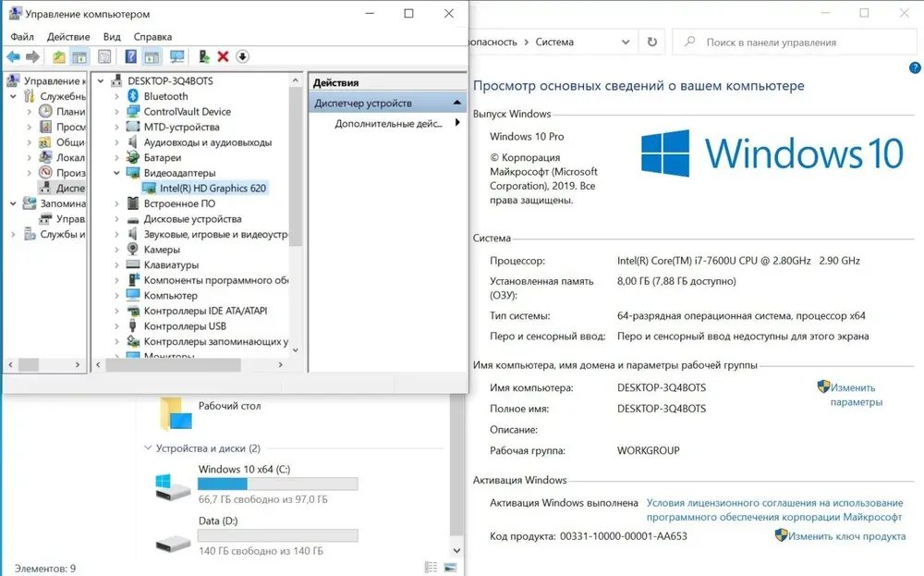This screenshot has width=924, height=576.
Task: Expand the Bluetooth device category
Action: tap(116, 96)
